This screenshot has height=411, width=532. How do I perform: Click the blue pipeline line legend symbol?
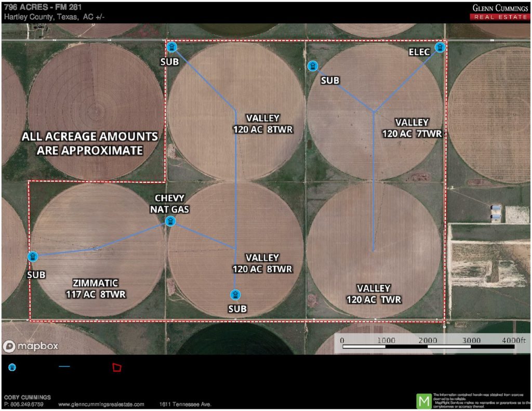point(64,366)
